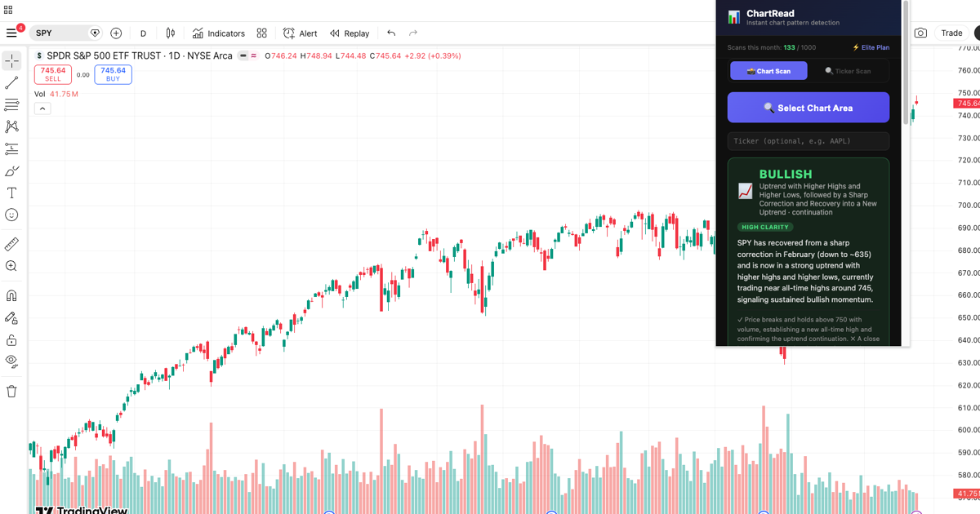Click the bullish trend chart icon in the result card

point(745,191)
